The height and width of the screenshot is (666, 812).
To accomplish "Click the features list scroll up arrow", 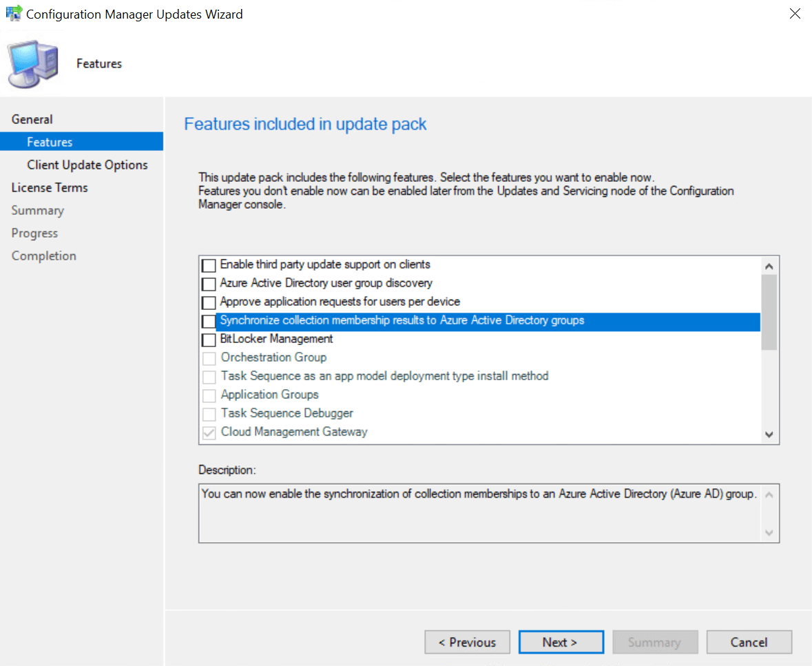I will pos(769,266).
